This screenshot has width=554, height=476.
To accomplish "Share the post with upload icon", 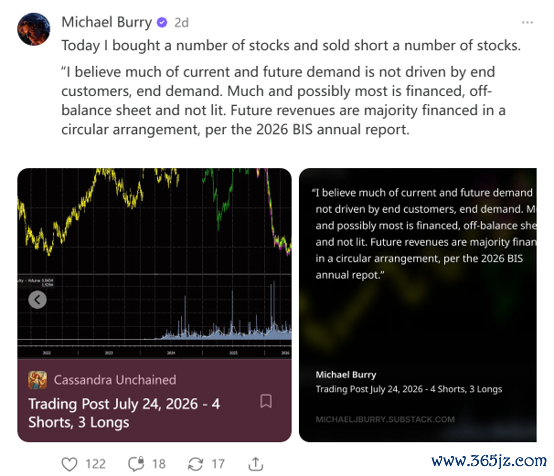I will coord(255,464).
